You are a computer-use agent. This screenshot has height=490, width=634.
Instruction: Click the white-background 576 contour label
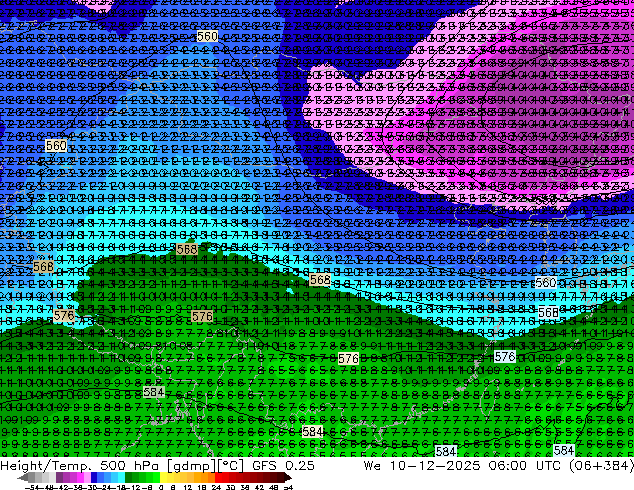tap(505, 356)
